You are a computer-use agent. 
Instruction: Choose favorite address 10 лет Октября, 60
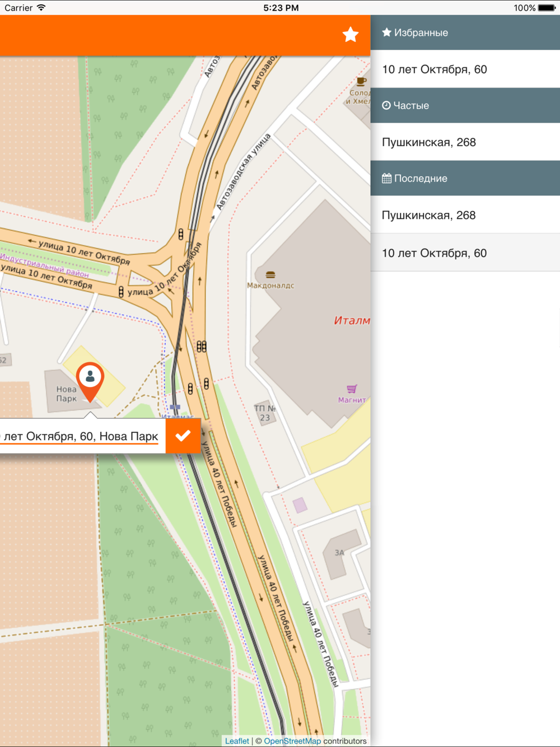click(465, 69)
